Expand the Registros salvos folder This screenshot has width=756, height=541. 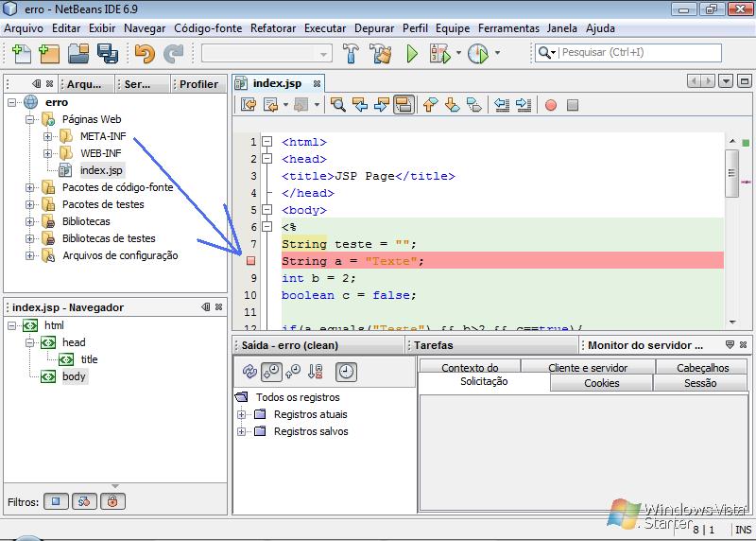click(242, 431)
